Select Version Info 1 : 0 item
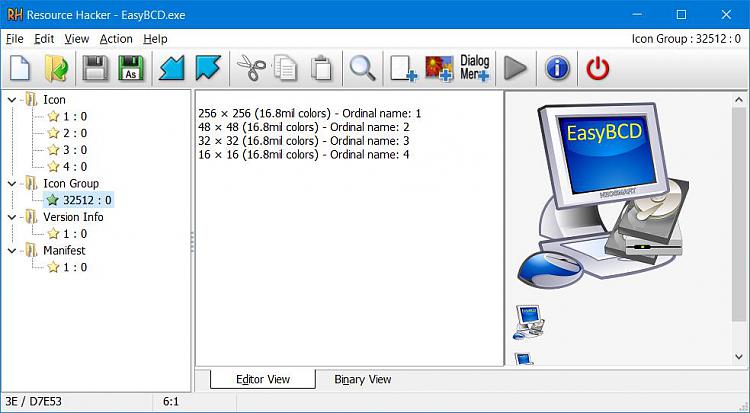 [x=67, y=234]
